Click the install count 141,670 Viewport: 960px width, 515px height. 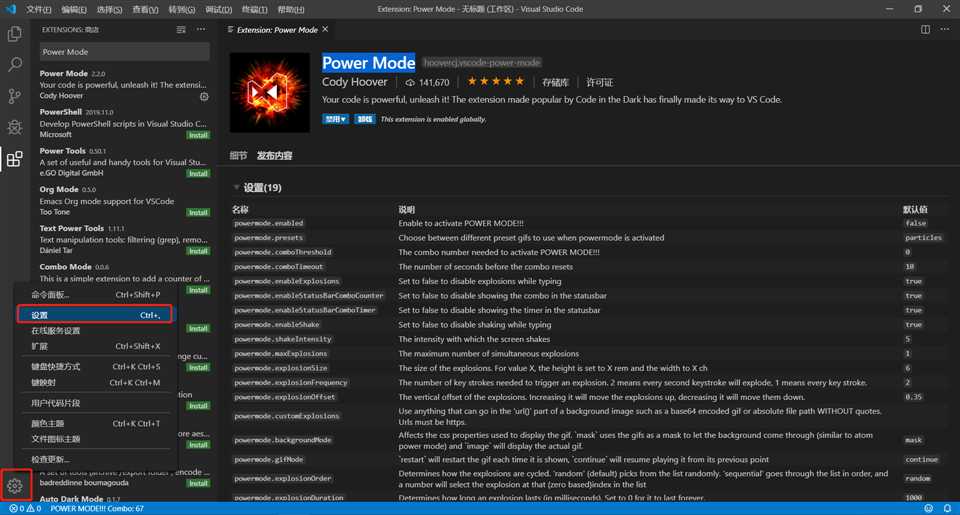click(x=427, y=82)
